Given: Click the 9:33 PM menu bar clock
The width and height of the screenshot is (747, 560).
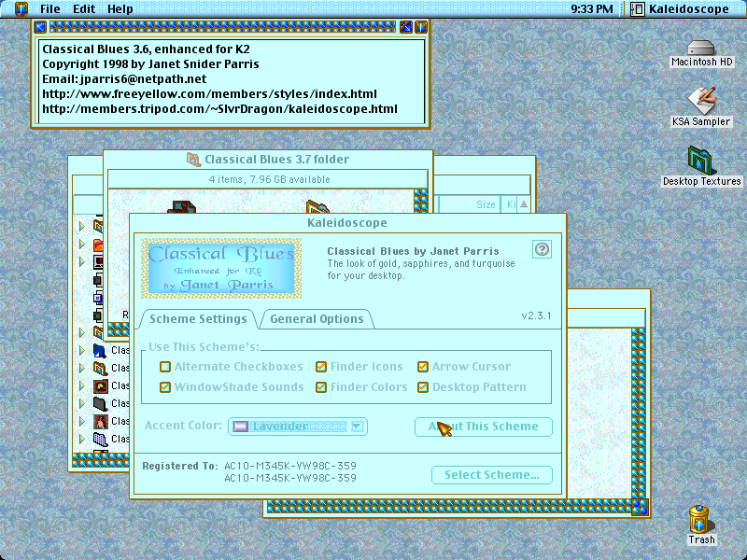Looking at the screenshot, I should click(x=592, y=8).
